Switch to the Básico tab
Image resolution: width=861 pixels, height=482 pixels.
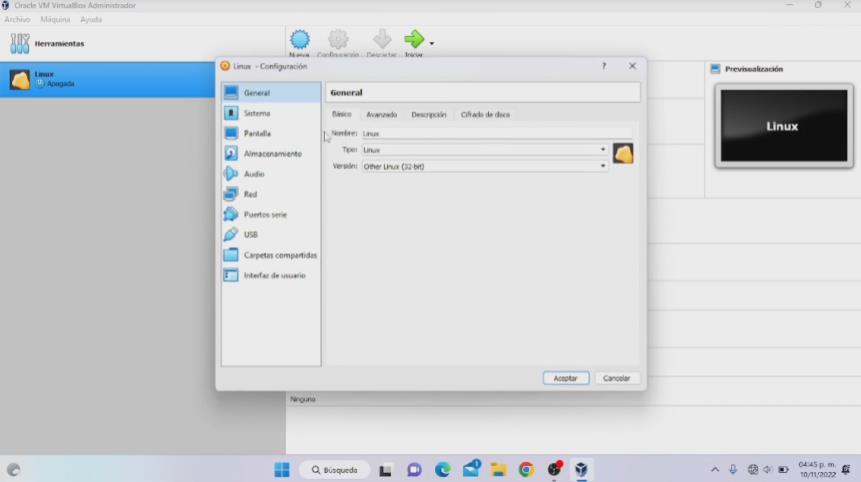coord(342,114)
